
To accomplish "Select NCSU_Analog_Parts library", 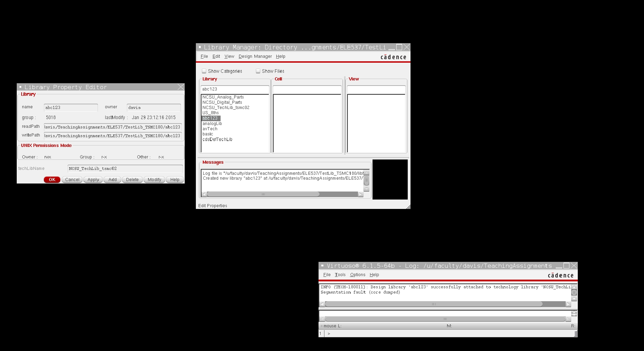I will (x=223, y=97).
